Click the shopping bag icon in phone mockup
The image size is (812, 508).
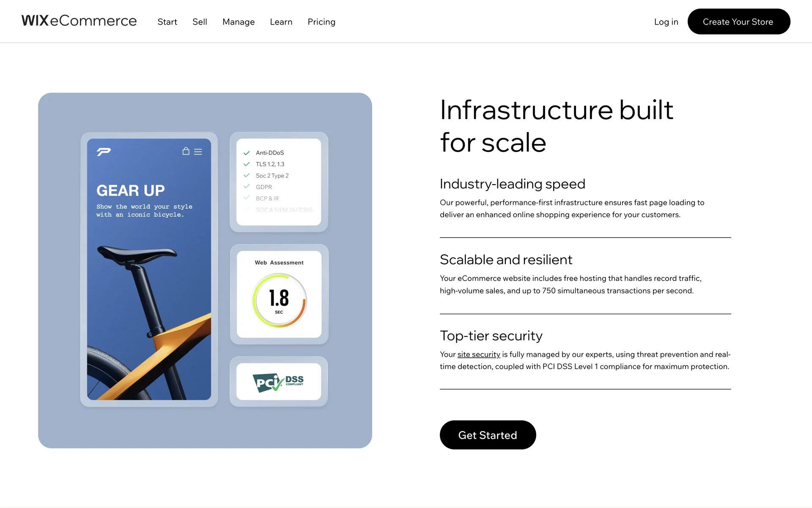coord(186,151)
